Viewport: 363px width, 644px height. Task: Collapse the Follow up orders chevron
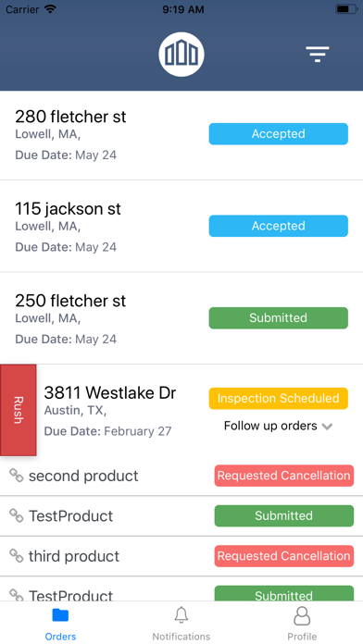[x=327, y=427]
